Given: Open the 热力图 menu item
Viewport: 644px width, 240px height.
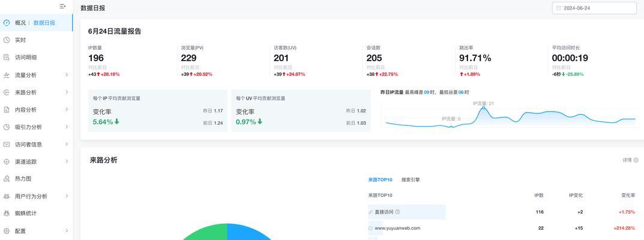Looking at the screenshot, I should coord(37,179).
